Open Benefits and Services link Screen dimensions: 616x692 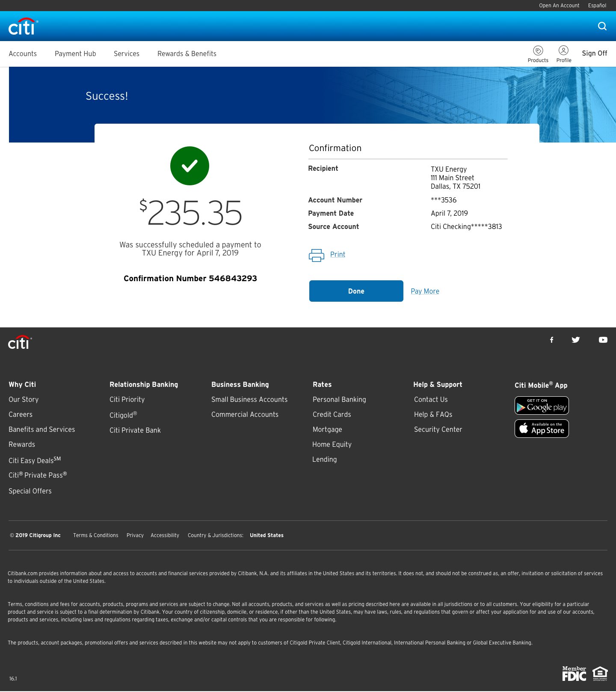coord(42,430)
